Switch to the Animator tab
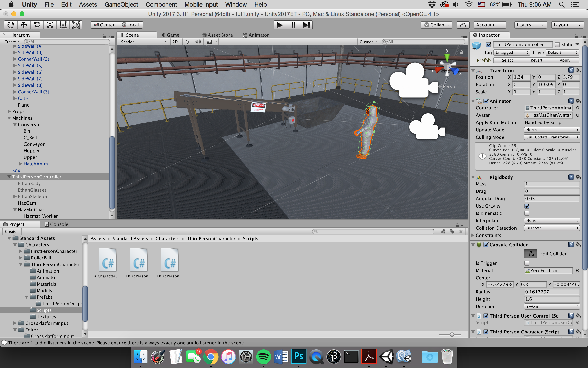Screen dimensions: 588x368 256,35
